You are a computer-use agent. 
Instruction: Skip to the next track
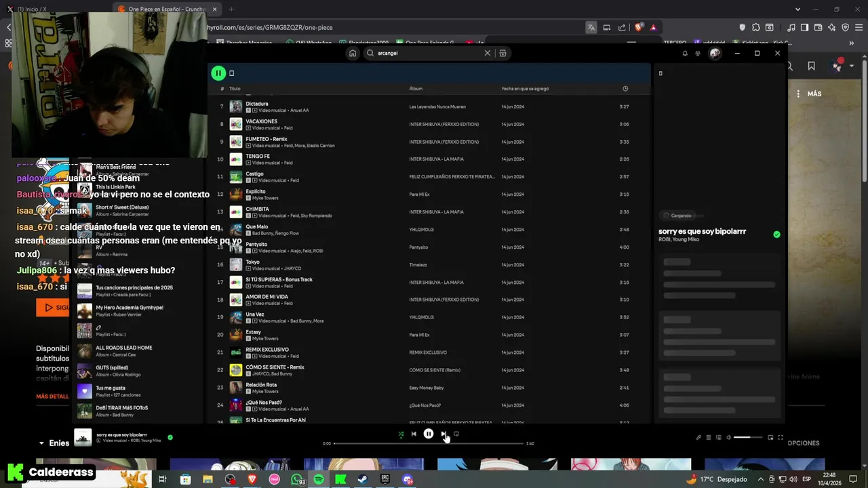point(443,434)
